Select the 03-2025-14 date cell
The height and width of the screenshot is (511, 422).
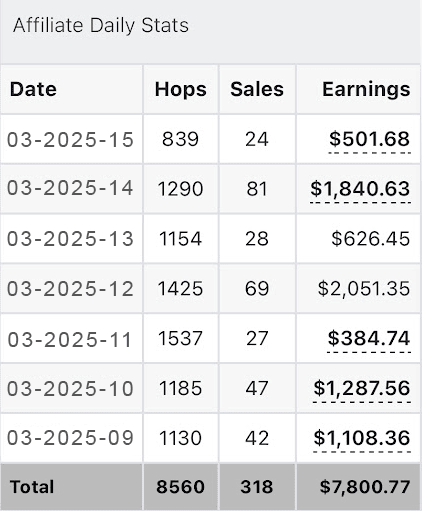(70, 188)
